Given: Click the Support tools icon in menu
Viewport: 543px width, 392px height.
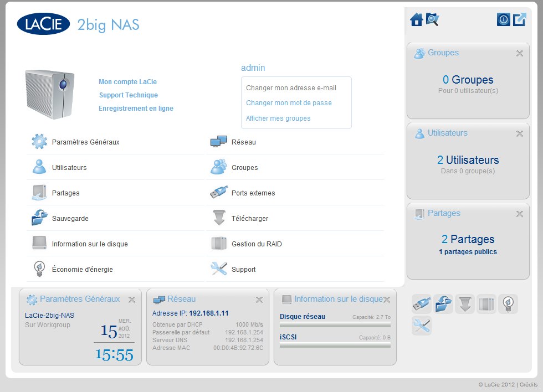Looking at the screenshot, I should pos(219,269).
